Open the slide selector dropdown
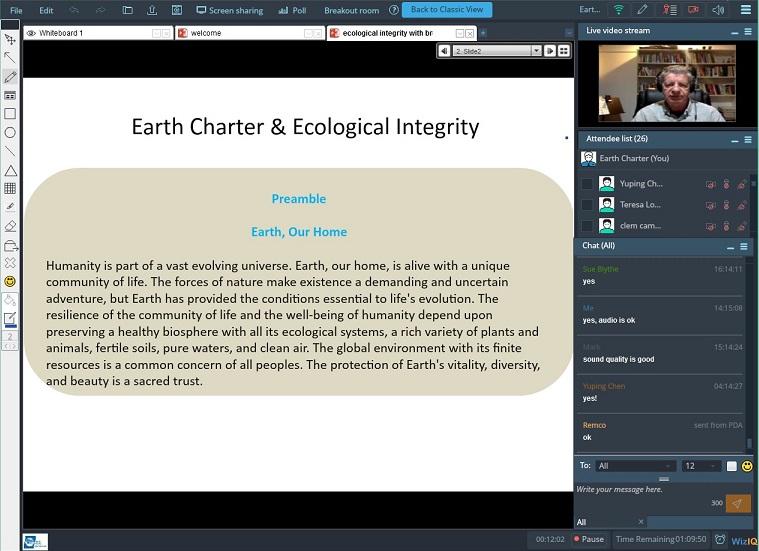This screenshot has height=551, width=759. click(536, 50)
